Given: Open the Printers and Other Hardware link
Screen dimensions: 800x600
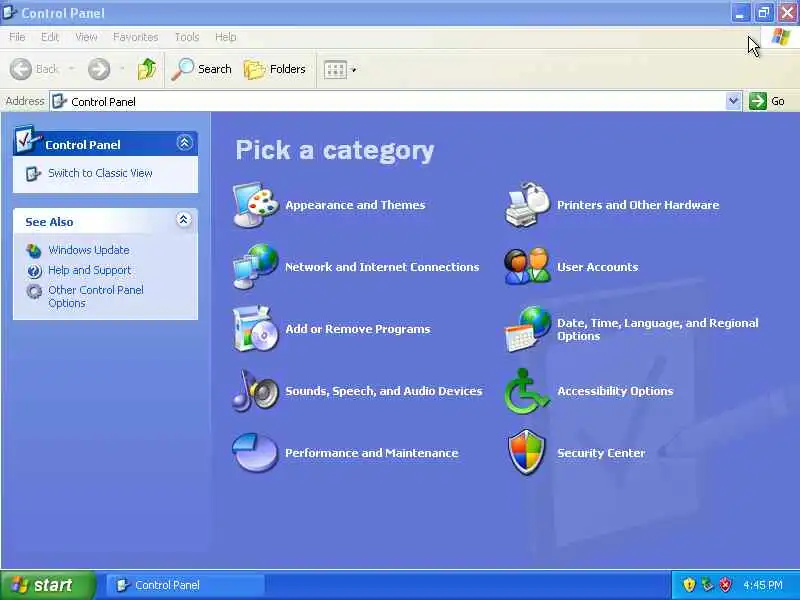Looking at the screenshot, I should (x=638, y=205).
